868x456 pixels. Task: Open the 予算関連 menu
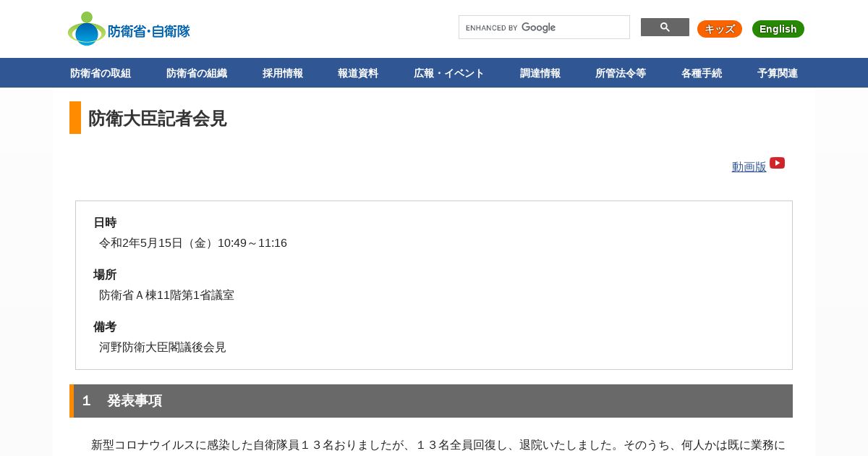click(x=778, y=73)
